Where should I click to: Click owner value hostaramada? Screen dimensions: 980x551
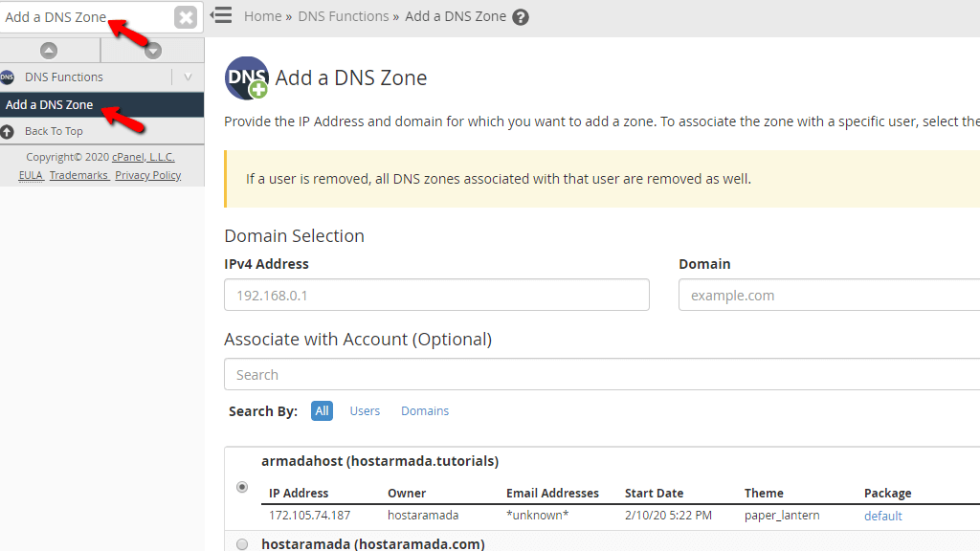pyautogui.click(x=423, y=516)
